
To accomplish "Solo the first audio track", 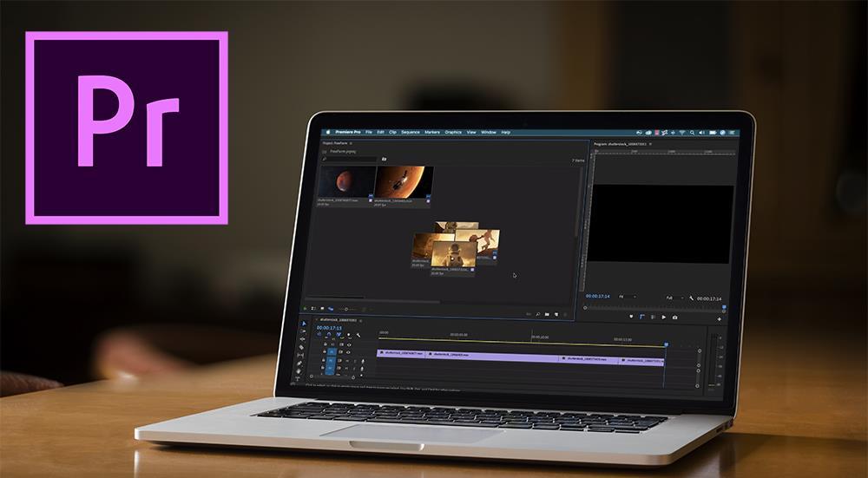I will click(x=355, y=361).
